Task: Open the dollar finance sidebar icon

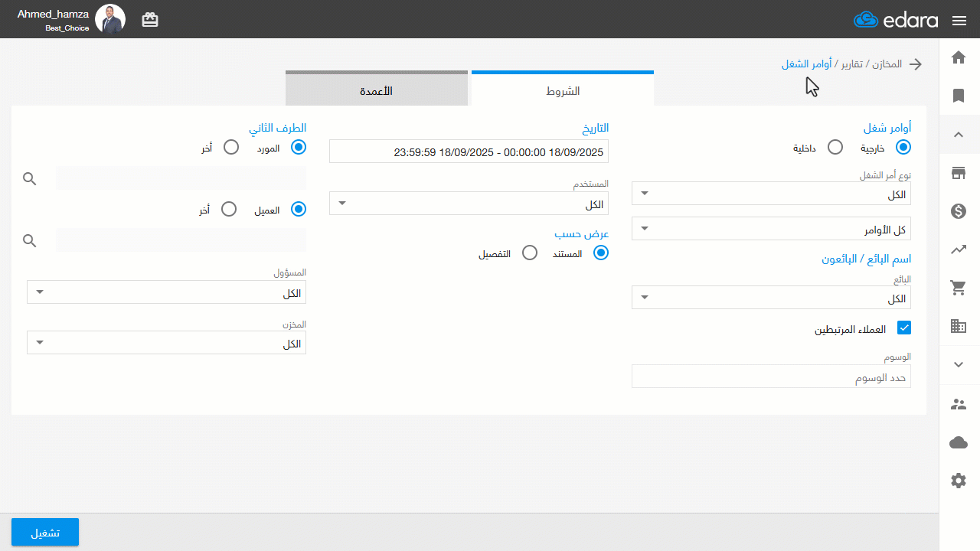Action: click(x=959, y=211)
